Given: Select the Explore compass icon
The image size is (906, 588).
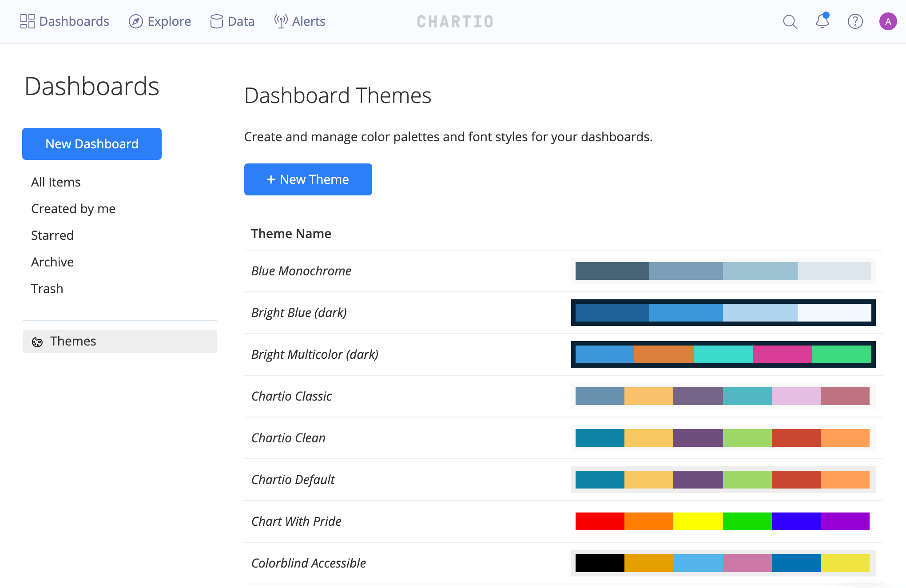Looking at the screenshot, I should pyautogui.click(x=135, y=21).
